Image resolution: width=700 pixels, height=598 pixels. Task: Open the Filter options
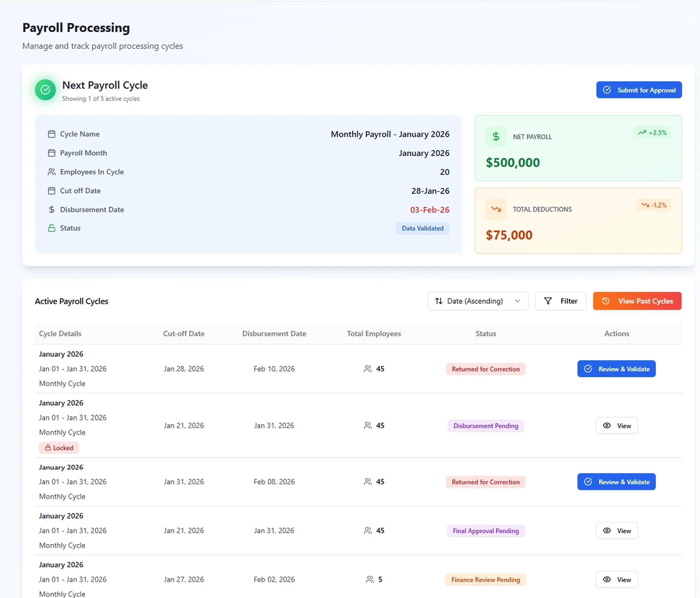(x=560, y=301)
